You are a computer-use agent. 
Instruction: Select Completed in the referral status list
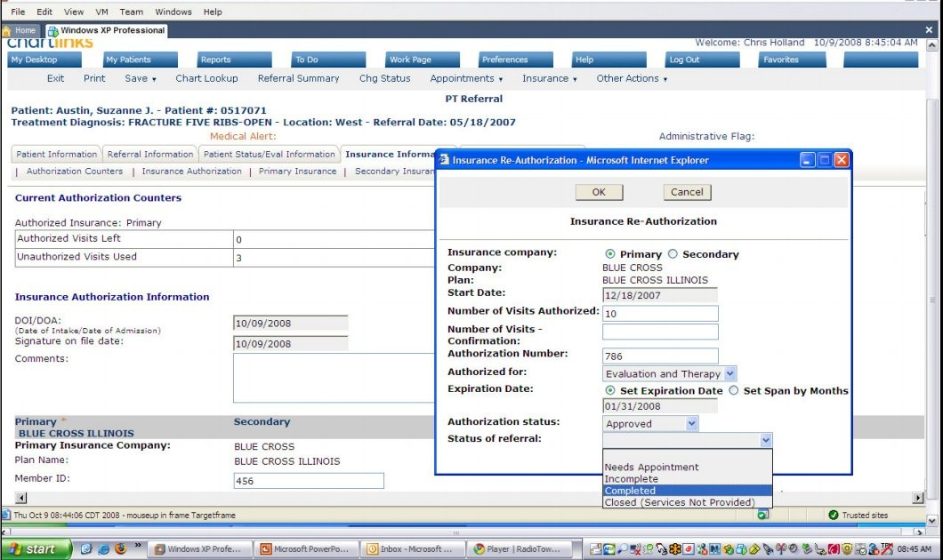pos(688,491)
